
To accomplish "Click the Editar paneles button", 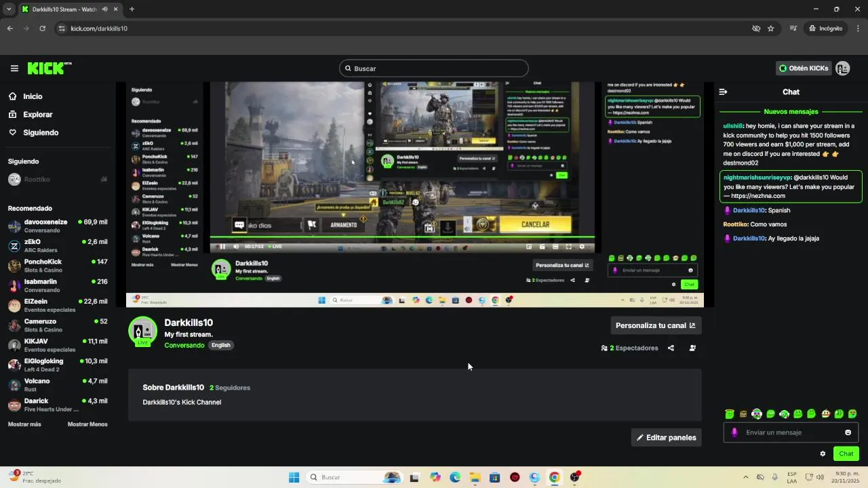I will [x=666, y=438].
